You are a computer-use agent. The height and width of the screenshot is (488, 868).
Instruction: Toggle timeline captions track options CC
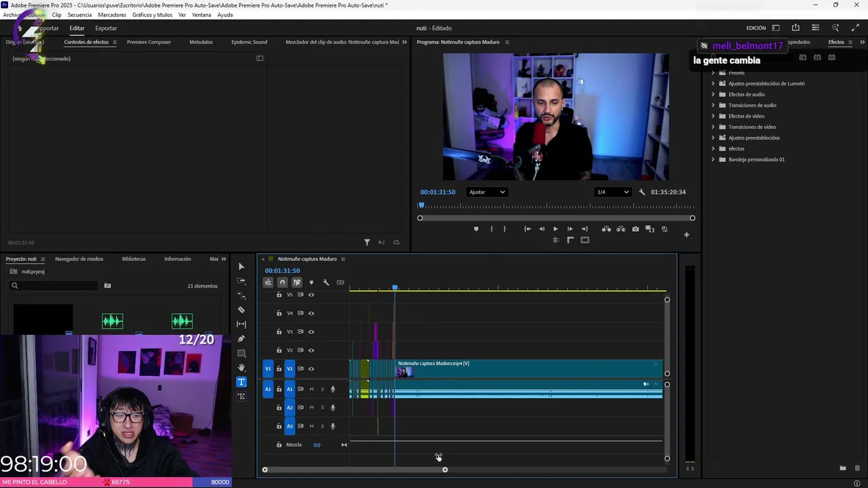(340, 283)
